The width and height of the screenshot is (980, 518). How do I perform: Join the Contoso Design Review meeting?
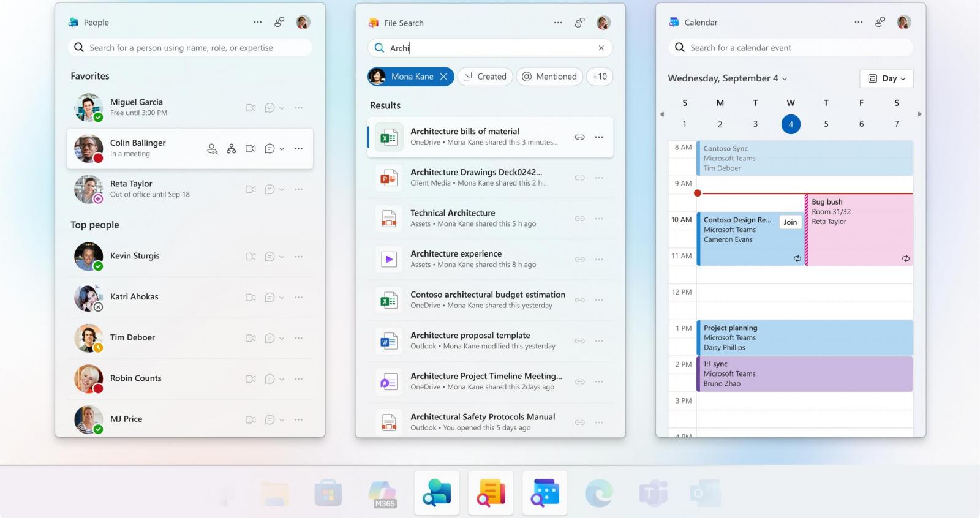pos(790,222)
